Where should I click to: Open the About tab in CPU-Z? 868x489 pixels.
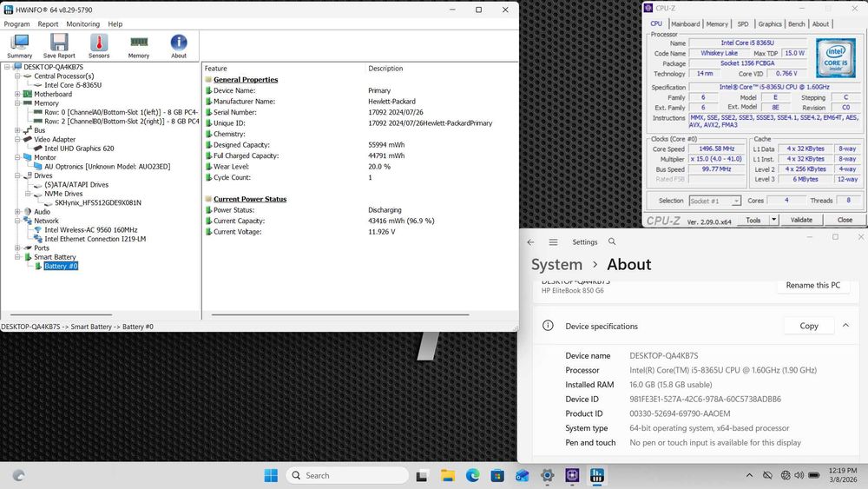click(x=820, y=24)
